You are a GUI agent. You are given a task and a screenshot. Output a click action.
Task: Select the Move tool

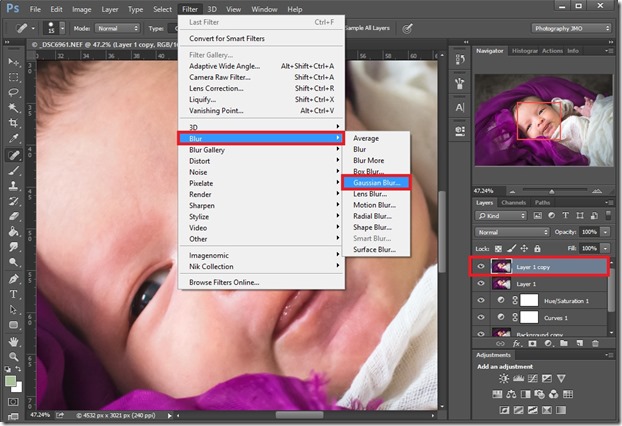tap(13, 62)
